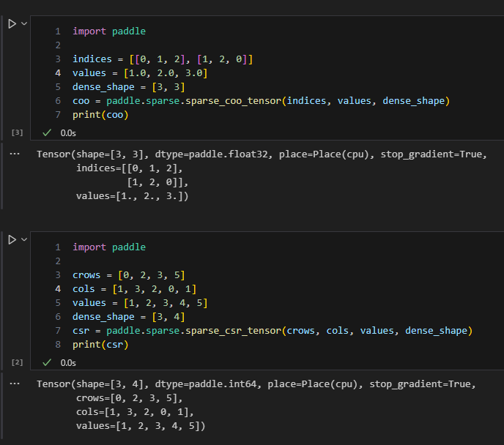
Task: Click output line 'values=[1, 2, 3, 4, 5])'
Action: (141, 426)
